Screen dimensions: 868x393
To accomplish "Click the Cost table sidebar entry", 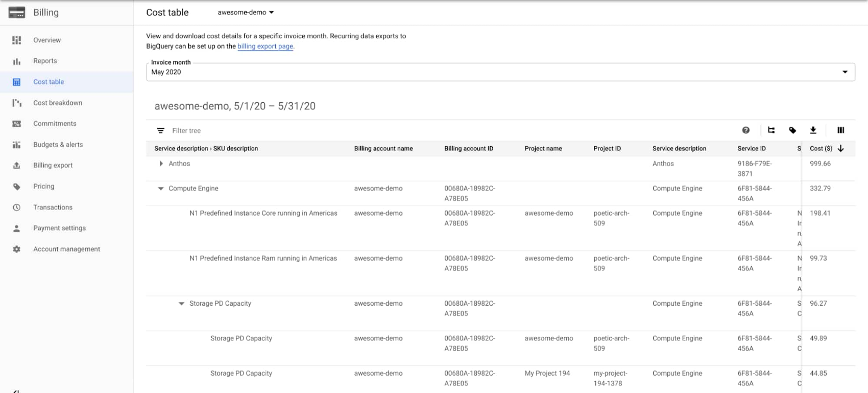I will coord(66,82).
